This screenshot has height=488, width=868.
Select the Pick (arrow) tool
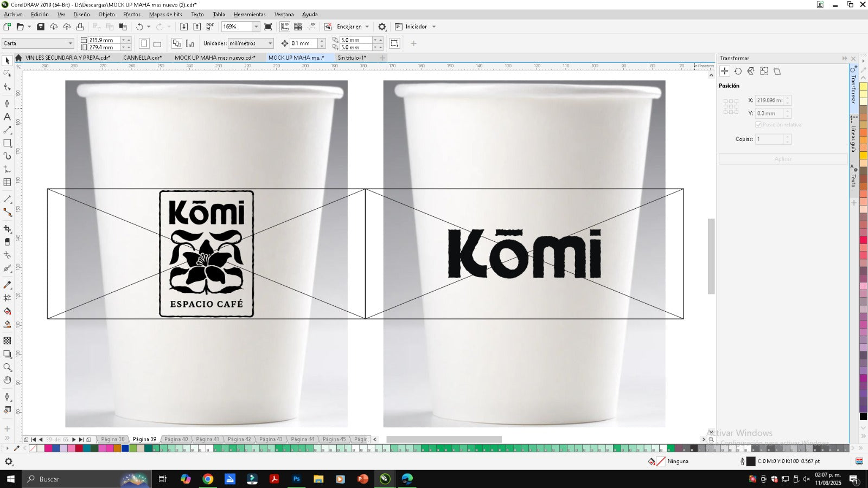7,61
